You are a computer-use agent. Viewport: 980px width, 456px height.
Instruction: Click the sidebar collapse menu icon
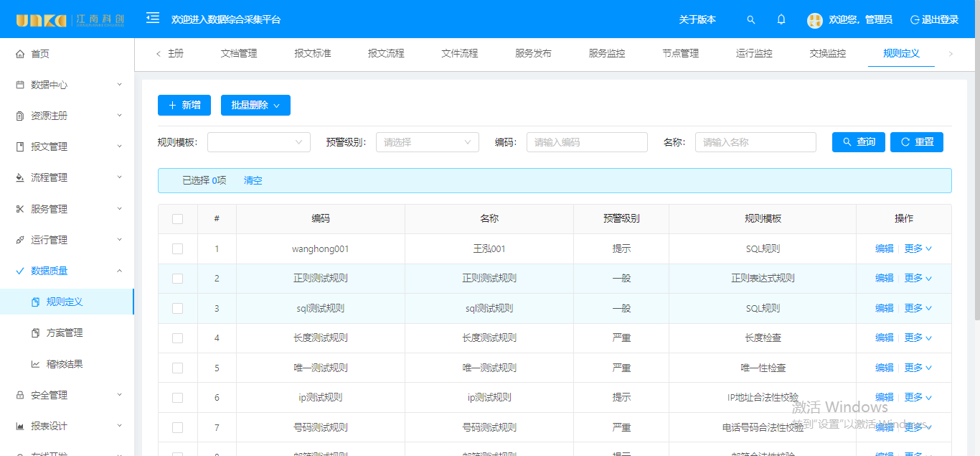click(x=153, y=18)
